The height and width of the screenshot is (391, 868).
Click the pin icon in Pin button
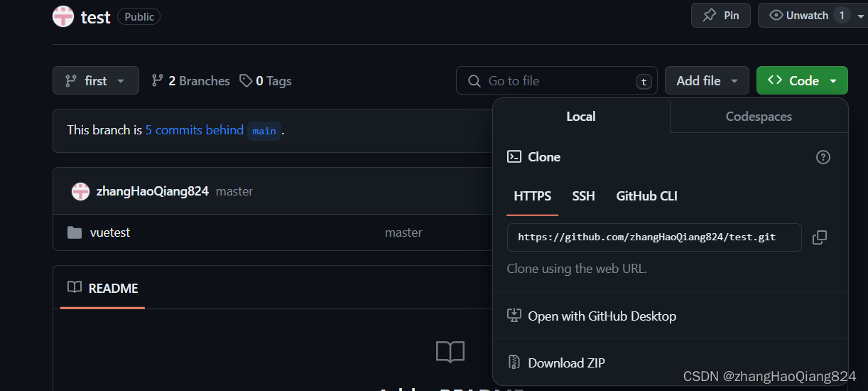click(x=709, y=16)
